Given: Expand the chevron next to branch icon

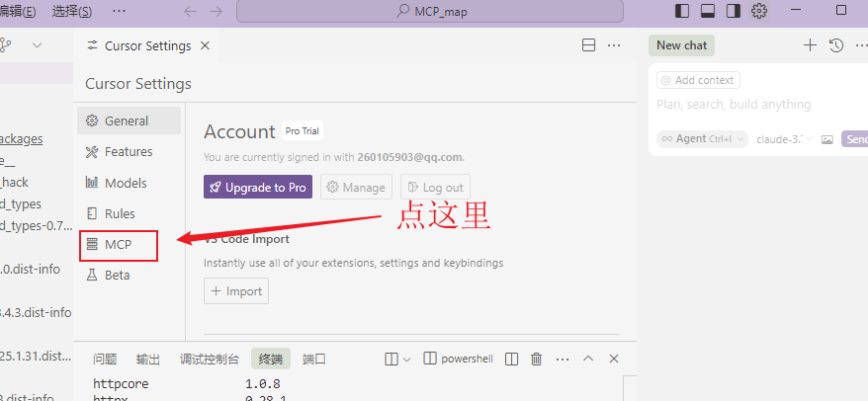Looking at the screenshot, I should [x=37, y=45].
